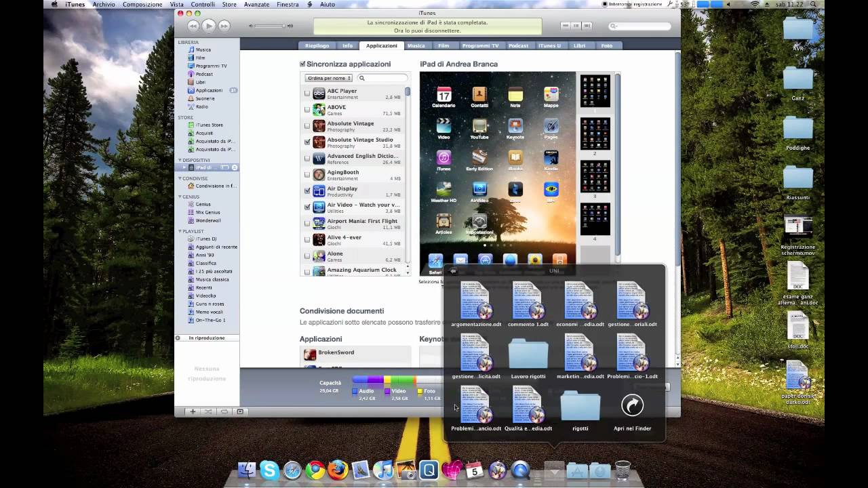This screenshot has width=868, height=488.
Task: Open the Archivio menu
Action: [x=104, y=4]
